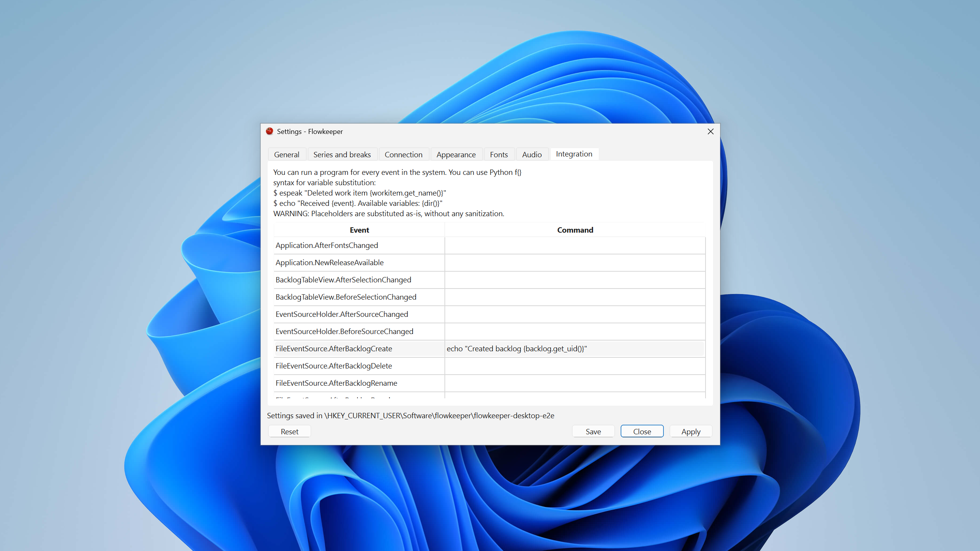
Task: Click the WARNING placeholders sanitization text
Action: point(389,214)
